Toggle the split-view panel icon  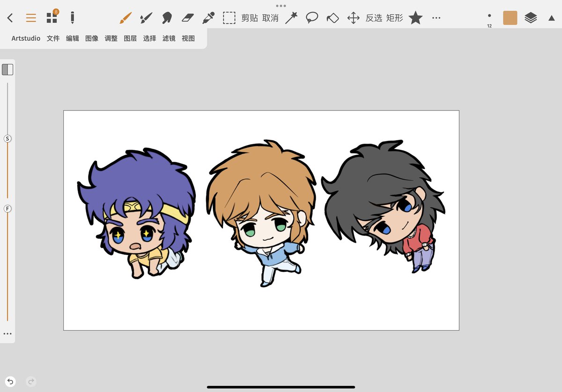(7, 70)
